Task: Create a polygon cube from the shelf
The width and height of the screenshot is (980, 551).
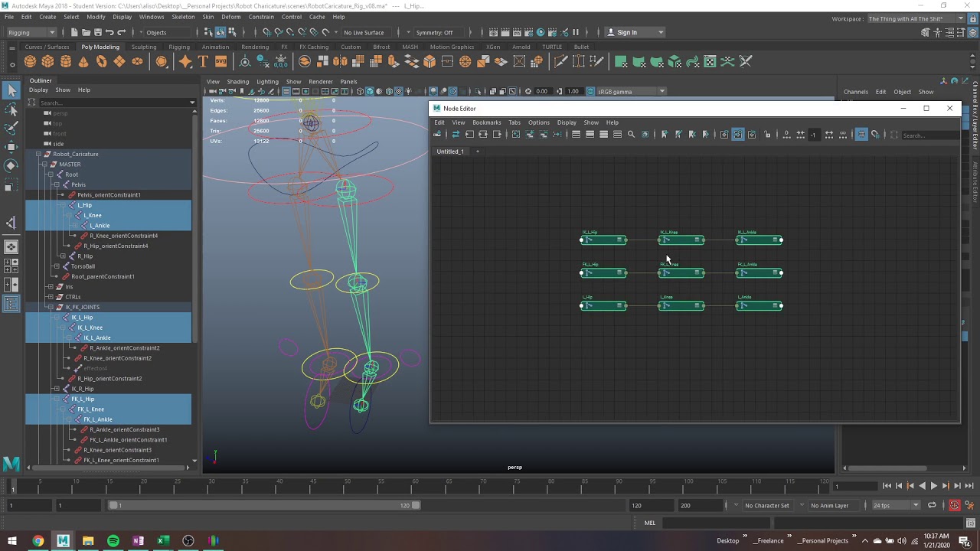Action: coord(47,61)
